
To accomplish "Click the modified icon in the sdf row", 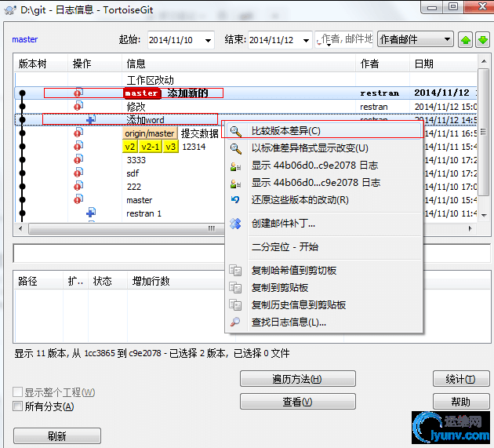I will tap(78, 173).
